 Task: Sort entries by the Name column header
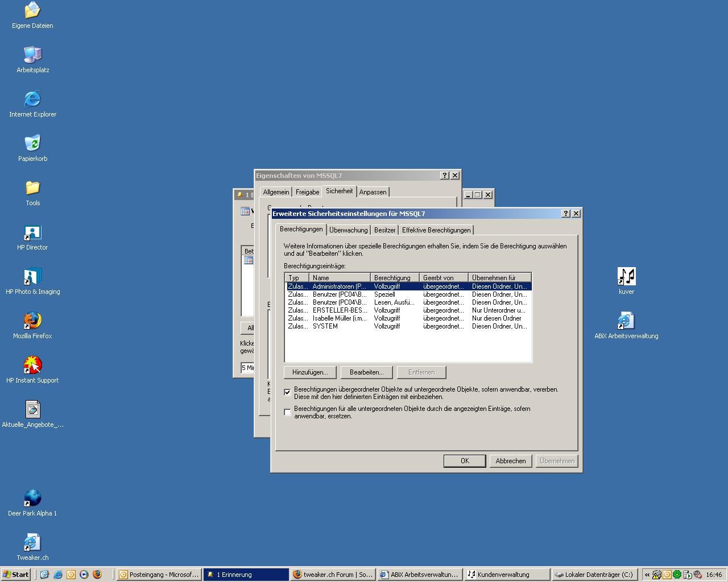pos(340,278)
